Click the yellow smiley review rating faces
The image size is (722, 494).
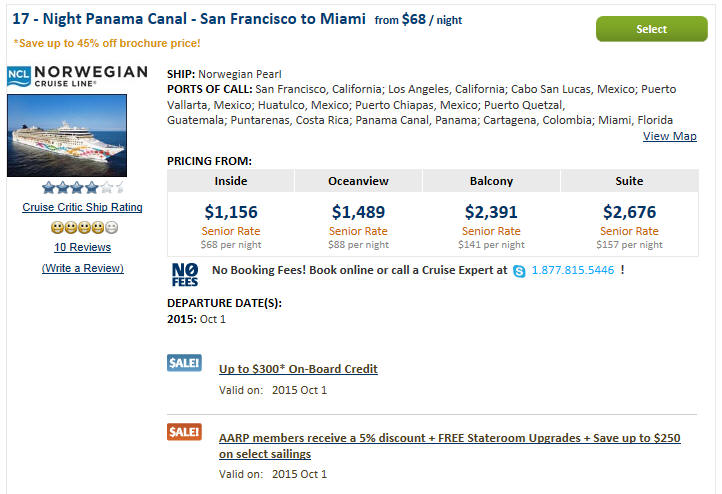(85, 227)
